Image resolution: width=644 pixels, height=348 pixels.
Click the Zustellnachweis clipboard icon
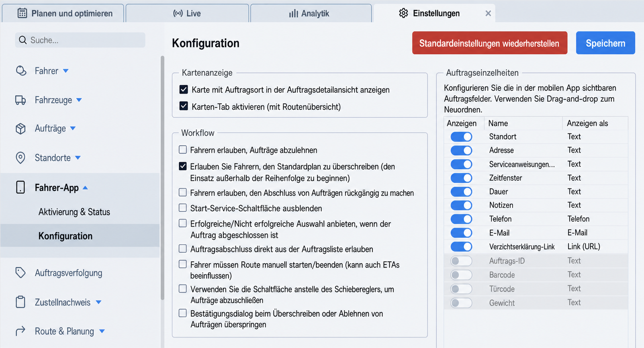pos(20,302)
